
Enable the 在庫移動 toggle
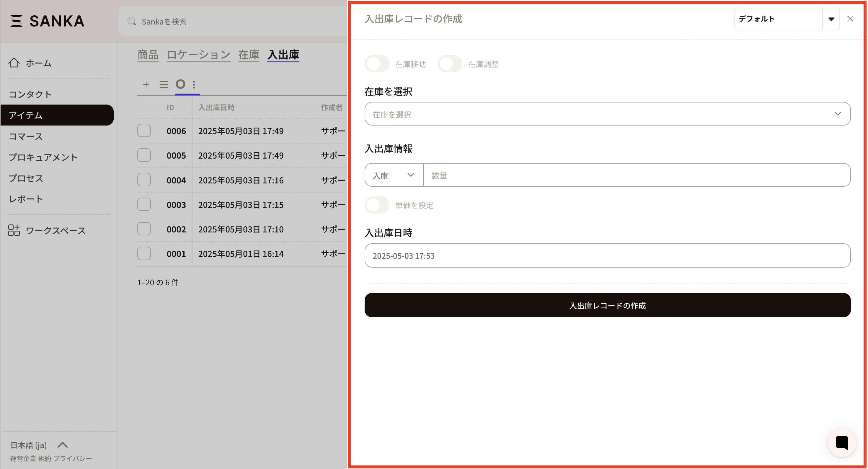(x=377, y=64)
